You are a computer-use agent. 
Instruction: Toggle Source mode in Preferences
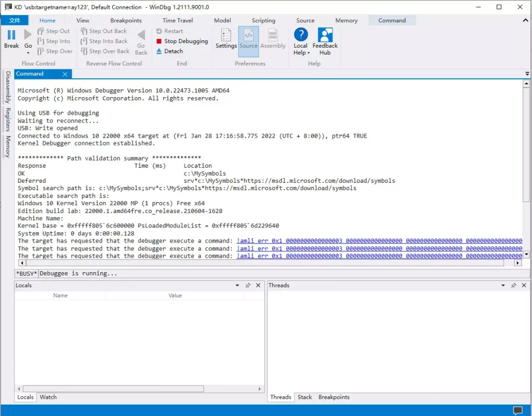click(248, 39)
